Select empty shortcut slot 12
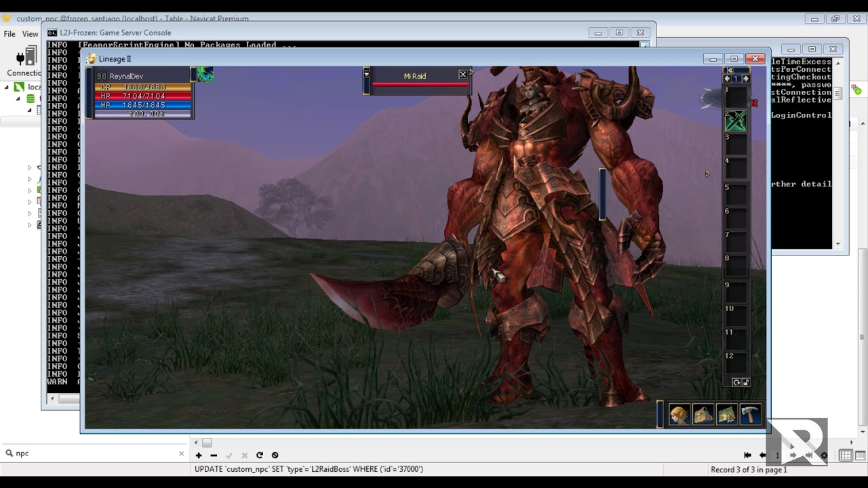868x488 pixels. click(736, 363)
